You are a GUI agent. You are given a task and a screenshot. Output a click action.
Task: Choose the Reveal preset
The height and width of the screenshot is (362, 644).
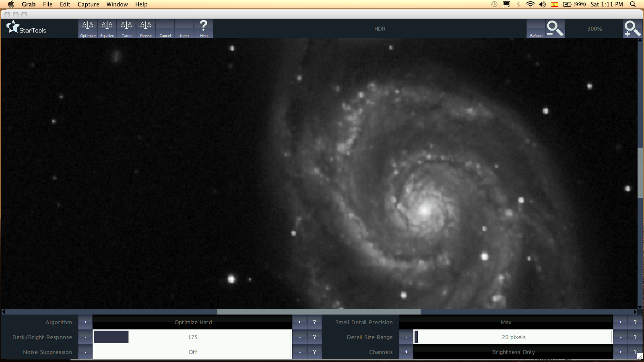(x=146, y=29)
